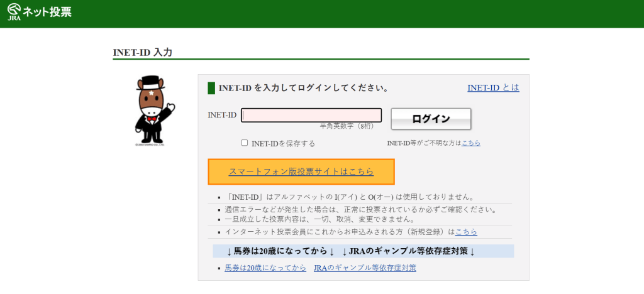The image size is (644, 294).
Task: Click the I(アイ) と O(オー) notice text
Action: point(350,197)
